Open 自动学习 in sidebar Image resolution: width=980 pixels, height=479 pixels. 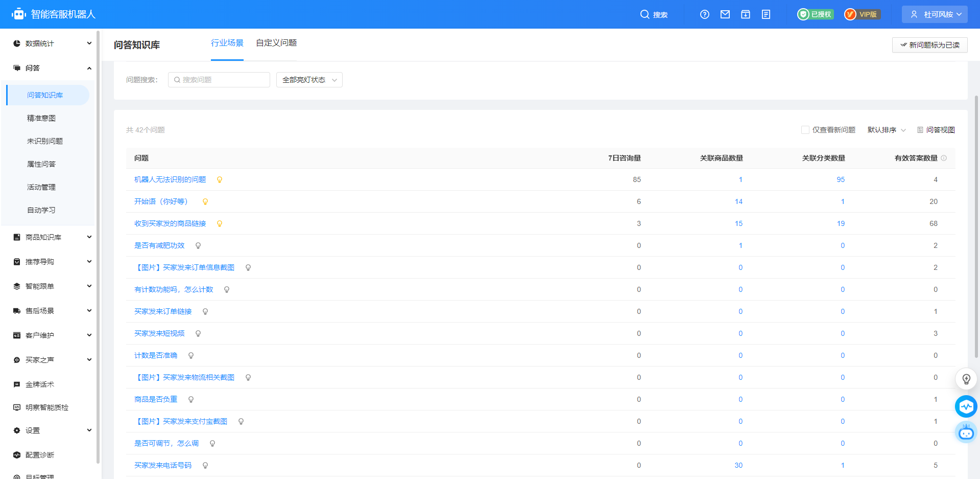(41, 210)
